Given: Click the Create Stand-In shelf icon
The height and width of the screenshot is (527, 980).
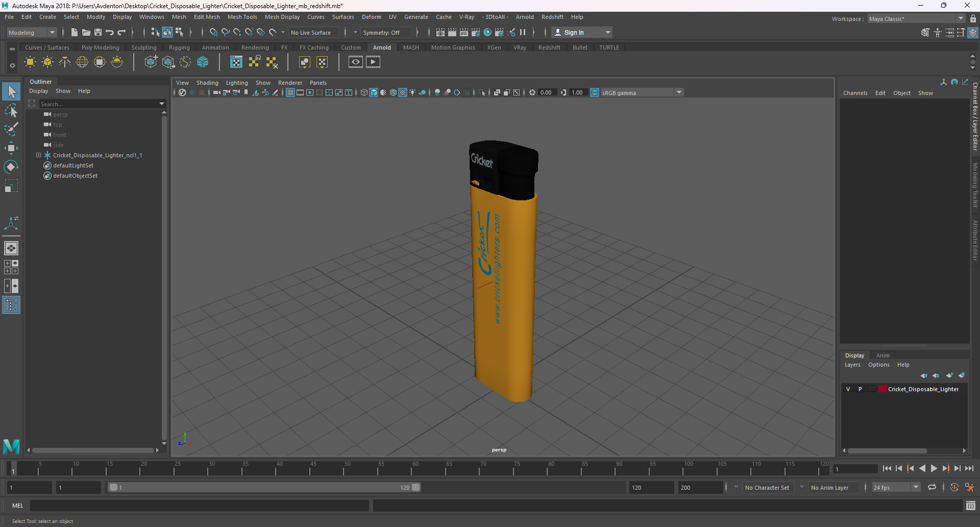Looking at the screenshot, I should pyautogui.click(x=151, y=62).
